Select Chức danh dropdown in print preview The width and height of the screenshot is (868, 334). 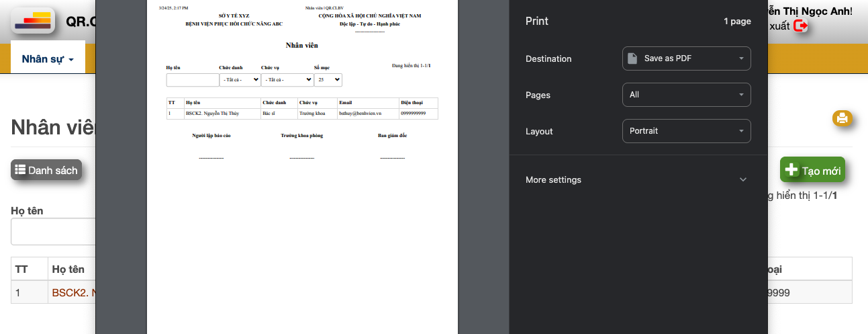tap(240, 79)
